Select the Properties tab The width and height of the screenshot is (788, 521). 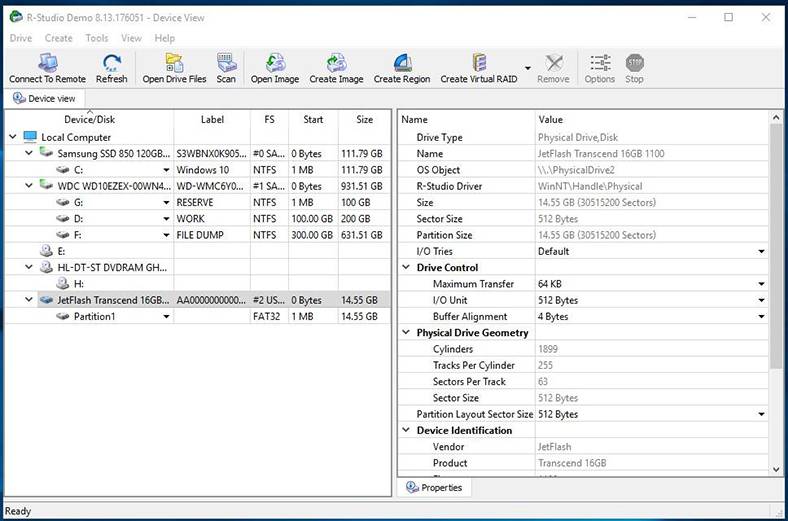pyautogui.click(x=434, y=487)
